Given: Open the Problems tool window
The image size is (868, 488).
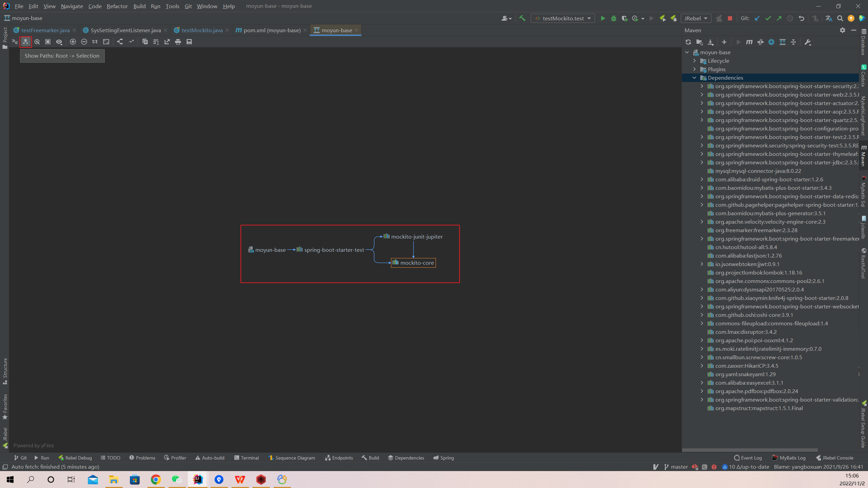Looking at the screenshot, I should [142, 458].
